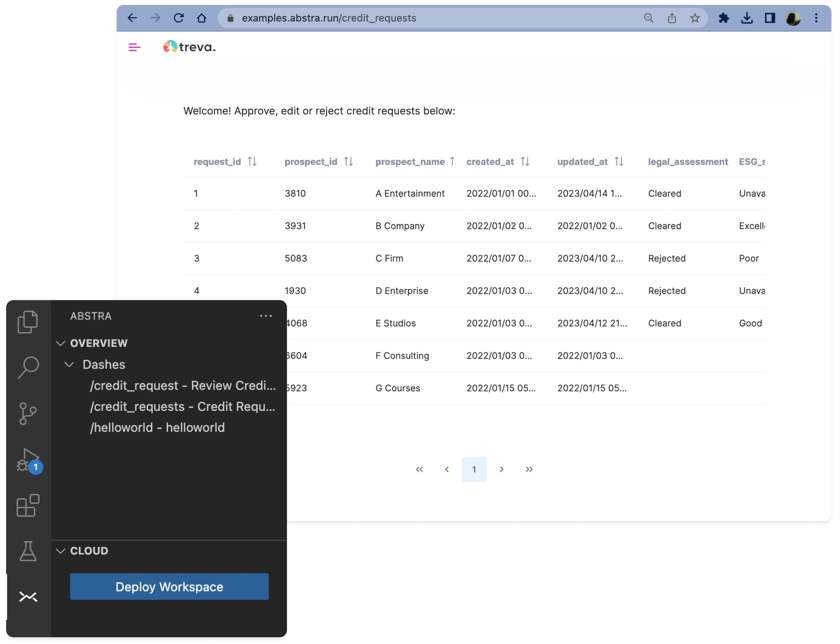This screenshot has width=840, height=644.
Task: Collapse the OVERVIEW section
Action: [61, 343]
